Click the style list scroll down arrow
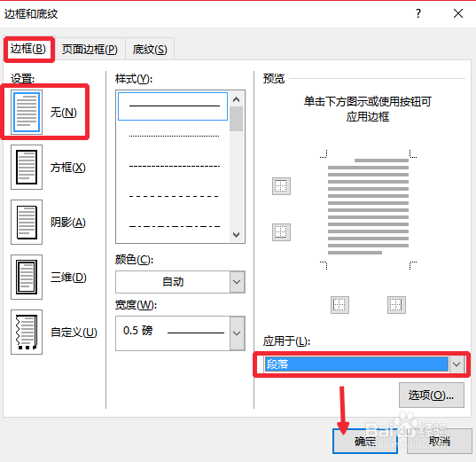This screenshot has height=462, width=476. (236, 234)
